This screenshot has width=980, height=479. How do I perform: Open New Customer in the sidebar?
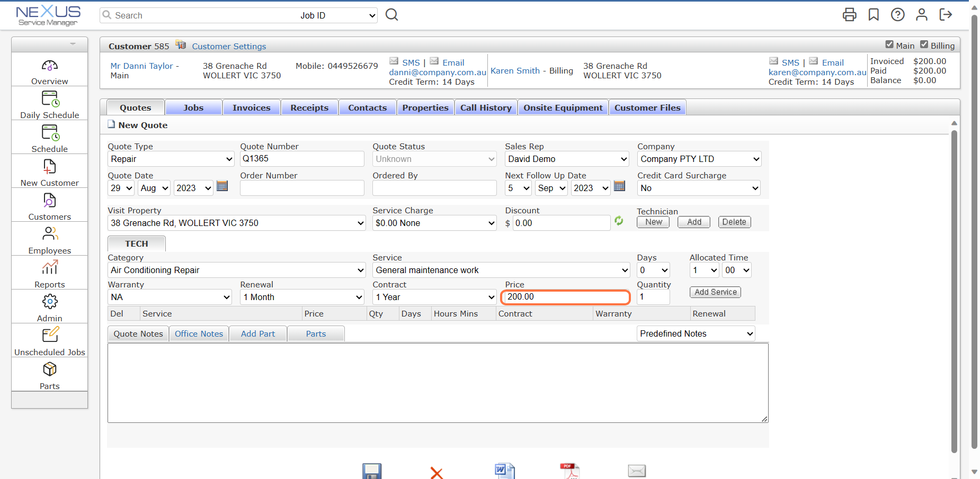tap(50, 173)
